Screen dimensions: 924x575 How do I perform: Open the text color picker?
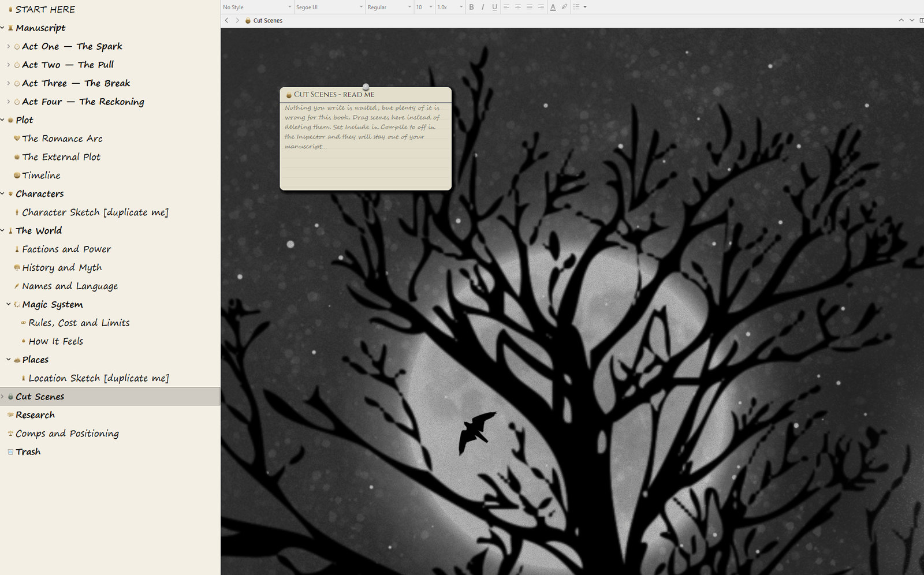[553, 7]
